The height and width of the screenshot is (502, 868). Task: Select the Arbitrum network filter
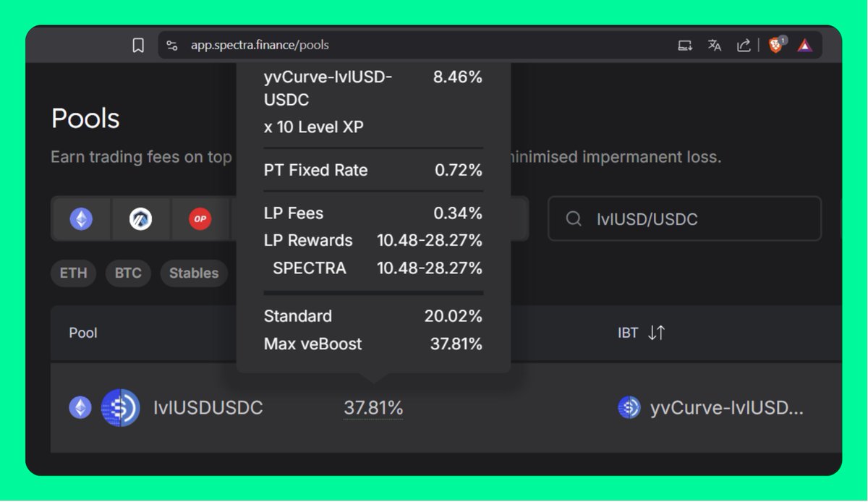click(x=140, y=219)
